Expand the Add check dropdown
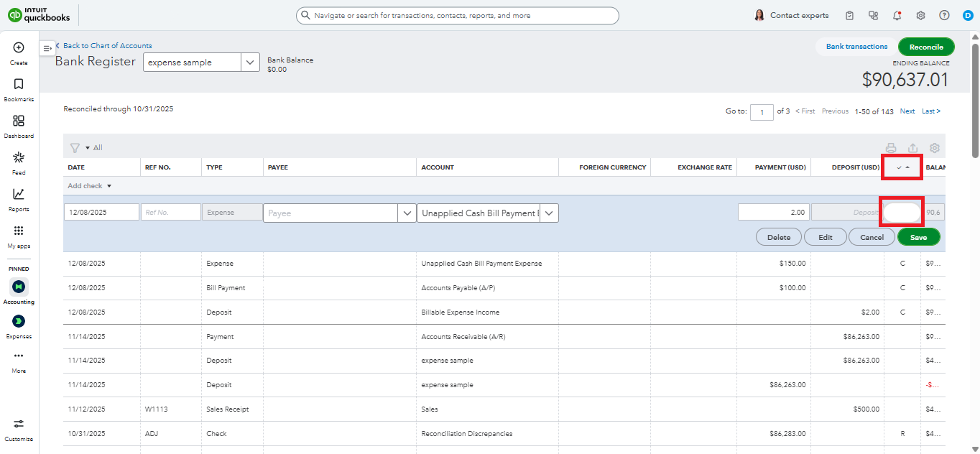The height and width of the screenshot is (454, 980). pos(90,186)
